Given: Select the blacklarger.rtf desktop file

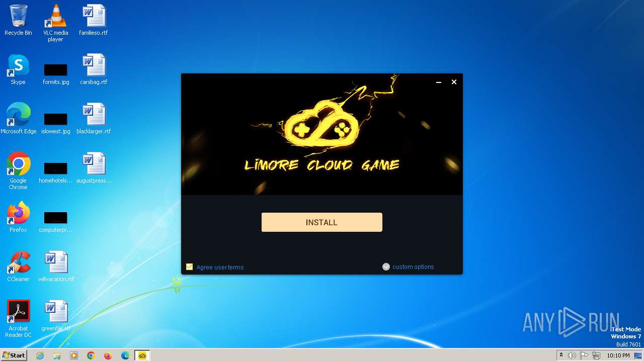Looking at the screenshot, I should (94, 119).
